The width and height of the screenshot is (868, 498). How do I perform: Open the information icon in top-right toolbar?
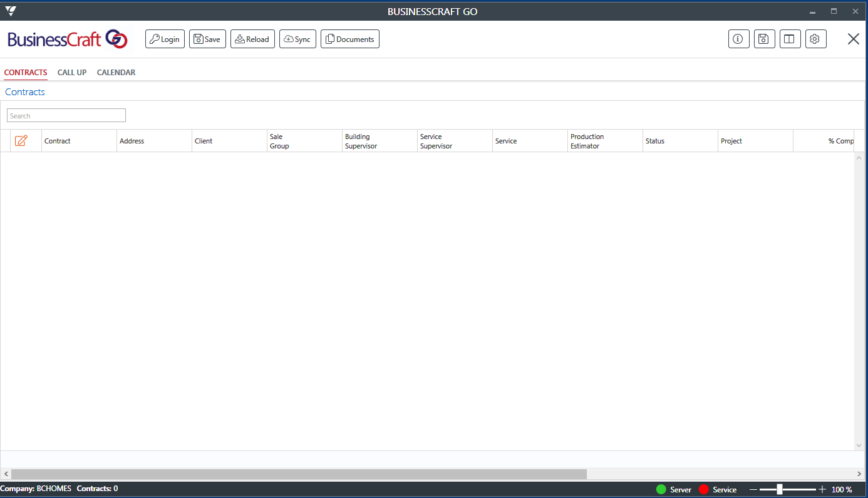738,39
